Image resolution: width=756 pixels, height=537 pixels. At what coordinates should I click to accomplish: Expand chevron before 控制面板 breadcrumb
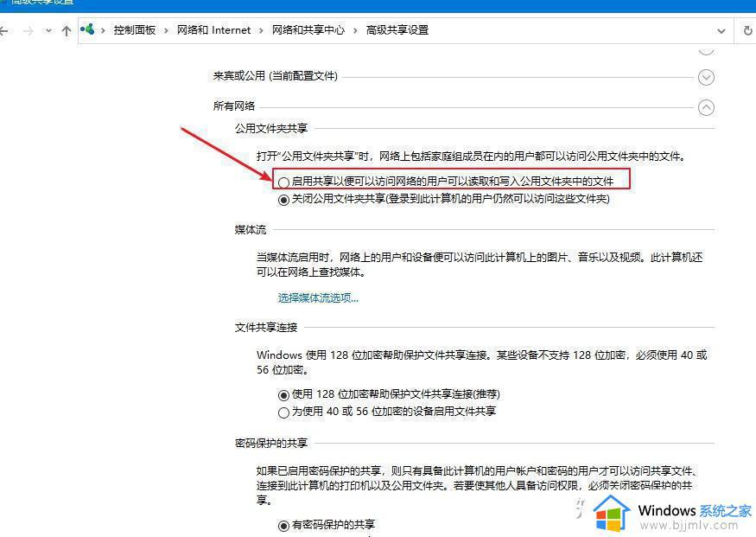[x=103, y=30]
